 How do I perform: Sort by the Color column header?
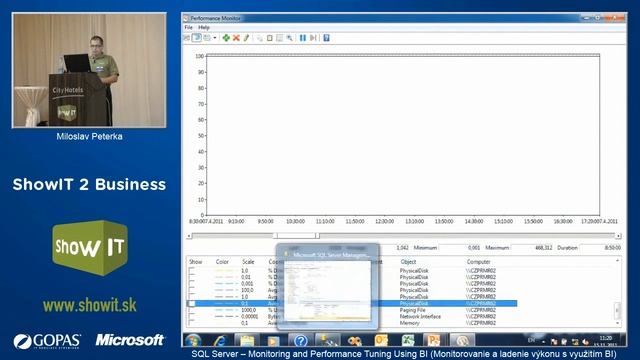coord(222,262)
